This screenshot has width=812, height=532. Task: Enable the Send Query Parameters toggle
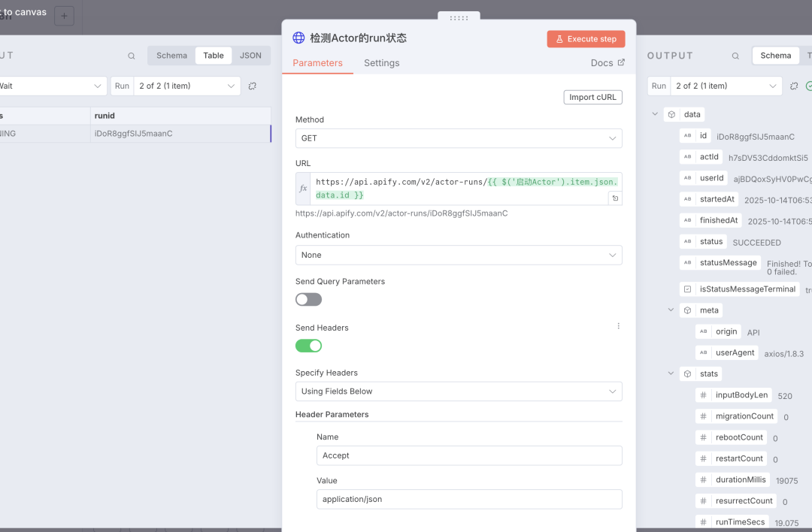click(x=308, y=300)
